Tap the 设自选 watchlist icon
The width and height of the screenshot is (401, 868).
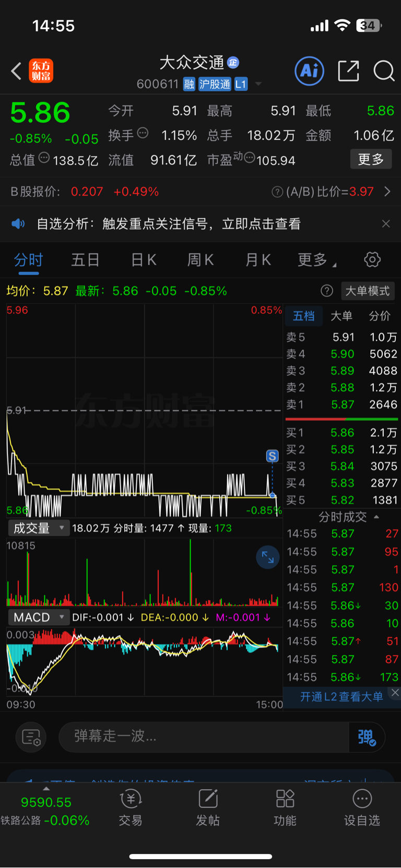click(362, 807)
